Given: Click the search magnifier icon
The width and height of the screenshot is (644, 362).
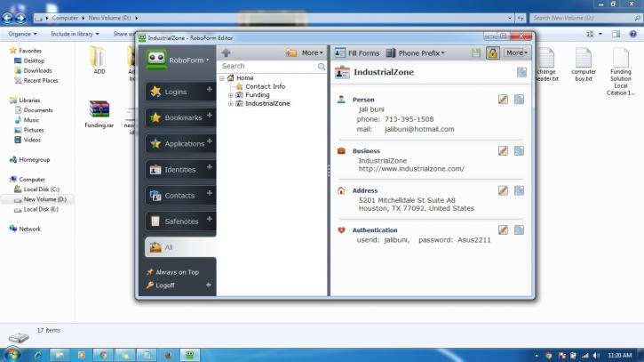Looking at the screenshot, I should click(322, 66).
